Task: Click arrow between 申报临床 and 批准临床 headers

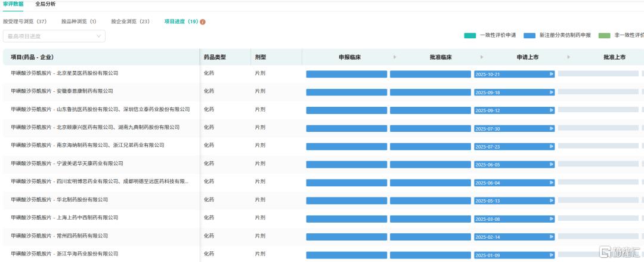Action: pyautogui.click(x=394, y=57)
